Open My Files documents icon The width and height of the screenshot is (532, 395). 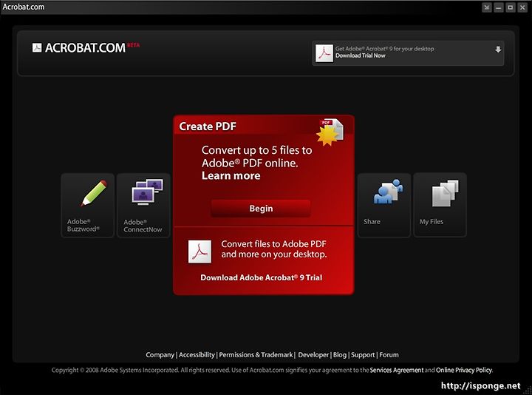[445, 193]
